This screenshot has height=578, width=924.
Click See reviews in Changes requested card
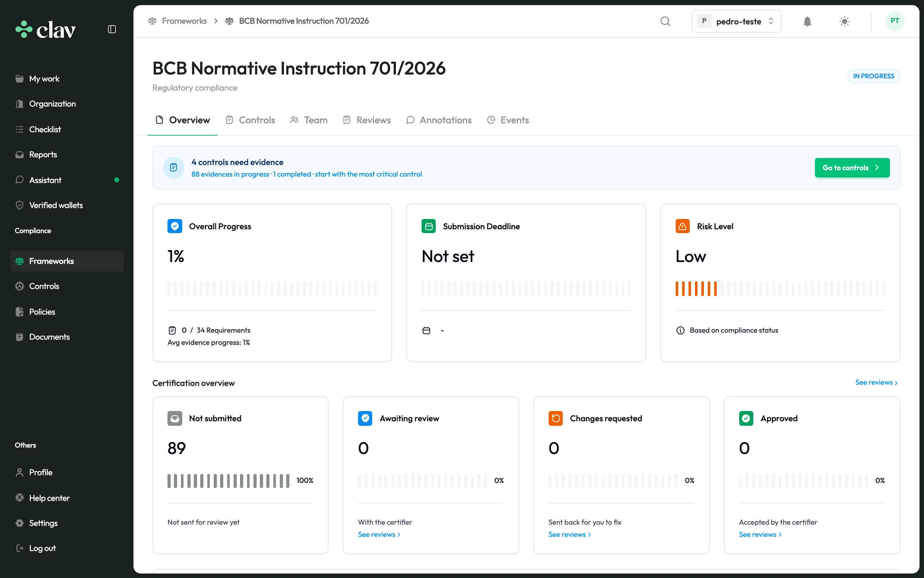click(570, 535)
